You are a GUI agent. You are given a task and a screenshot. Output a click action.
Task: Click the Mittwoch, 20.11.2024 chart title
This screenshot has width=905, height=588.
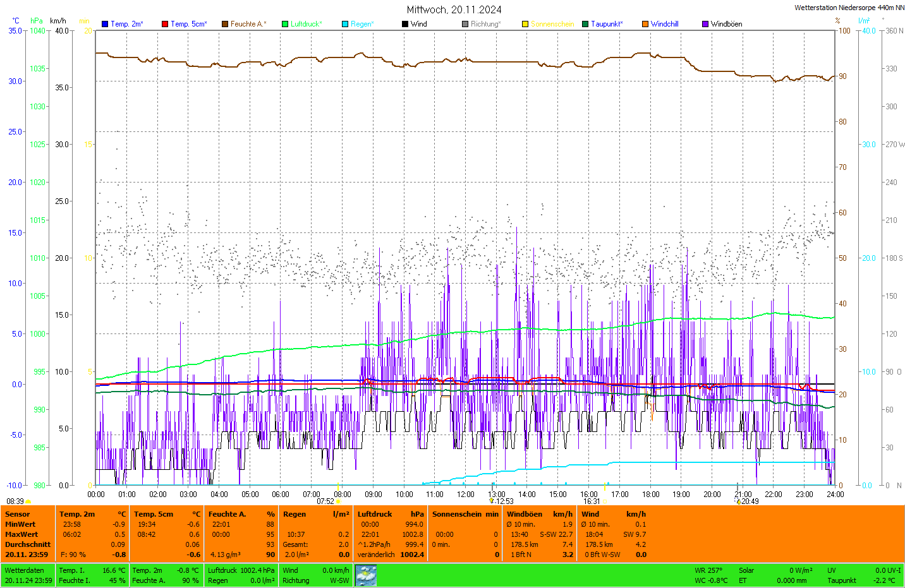(454, 9)
